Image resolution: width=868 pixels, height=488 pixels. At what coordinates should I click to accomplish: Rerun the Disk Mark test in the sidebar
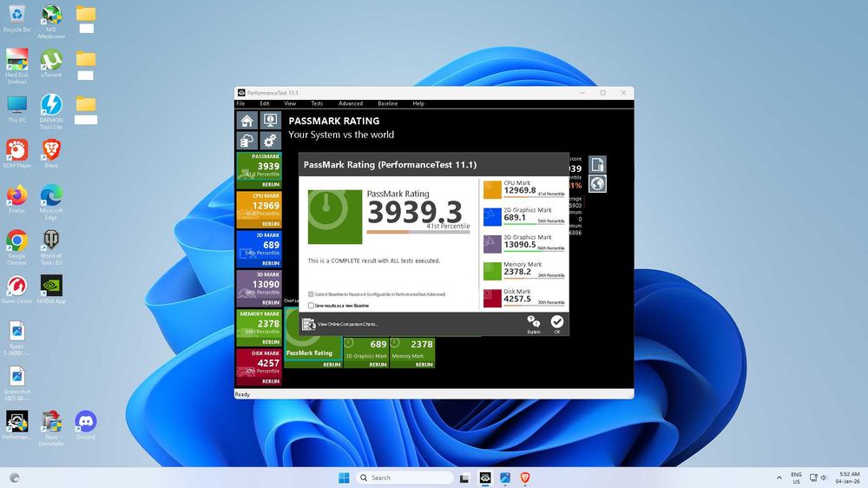271,381
